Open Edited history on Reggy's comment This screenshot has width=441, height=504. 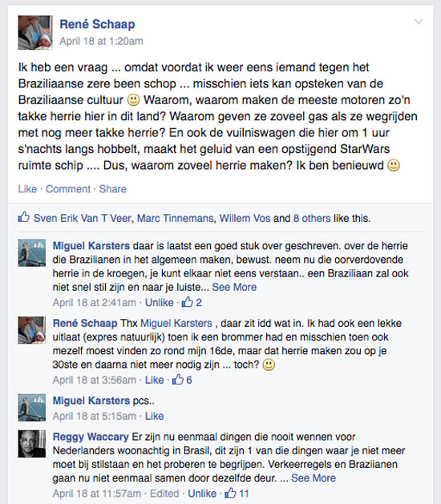point(164,494)
